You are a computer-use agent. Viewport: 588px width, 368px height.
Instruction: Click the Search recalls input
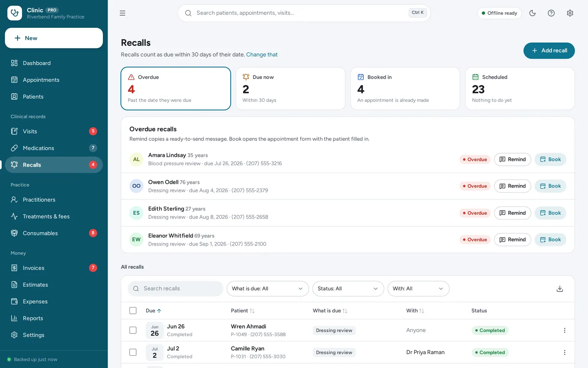(x=176, y=289)
